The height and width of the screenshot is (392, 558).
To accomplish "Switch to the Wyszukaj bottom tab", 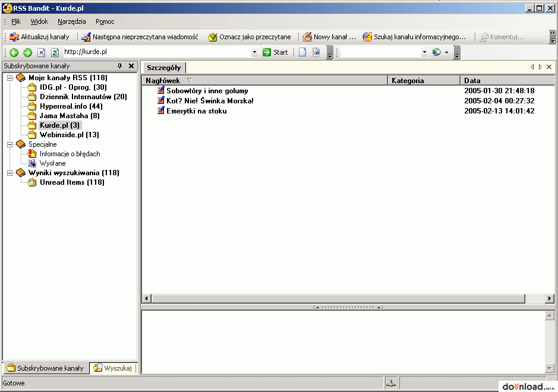I will tap(112, 368).
